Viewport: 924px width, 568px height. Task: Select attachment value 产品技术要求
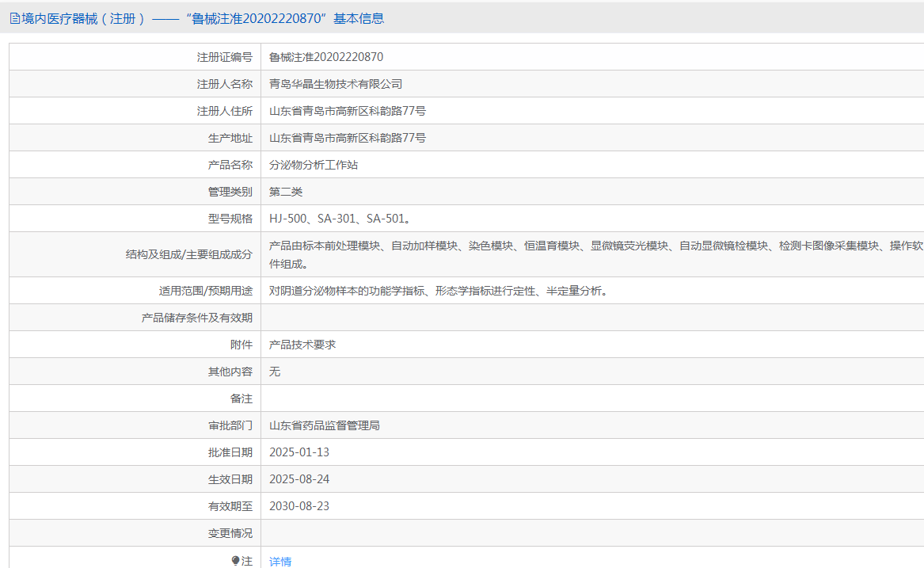click(302, 345)
